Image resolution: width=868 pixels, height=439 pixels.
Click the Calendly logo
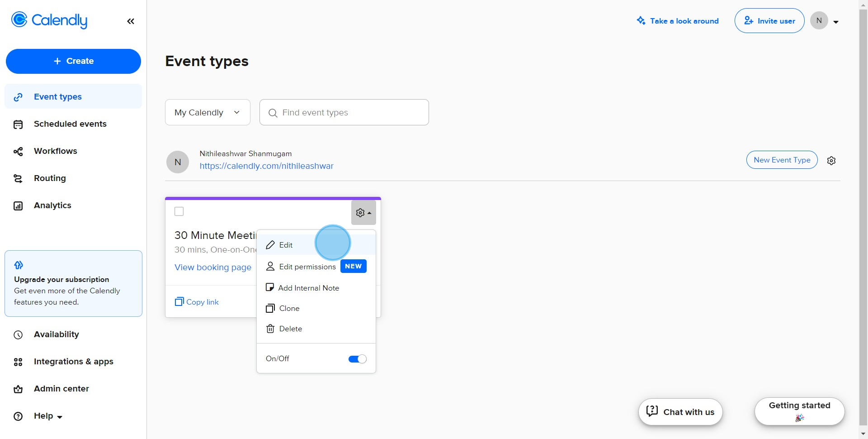coord(49,20)
